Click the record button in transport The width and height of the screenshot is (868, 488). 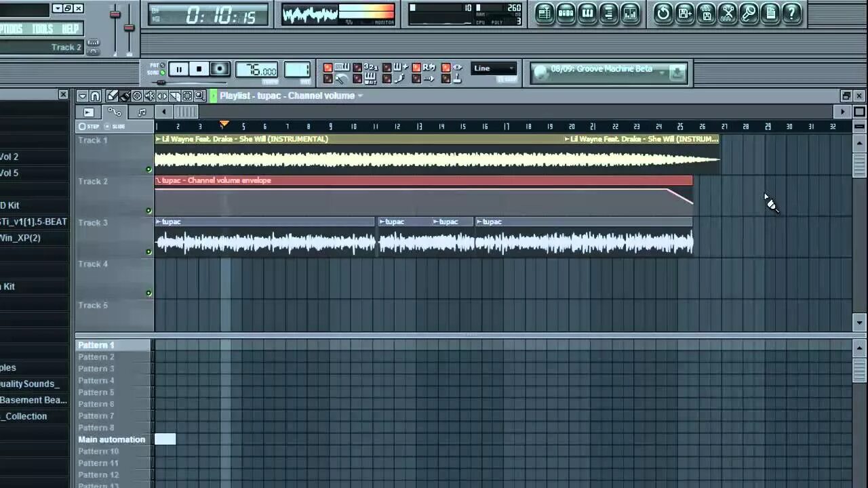219,69
